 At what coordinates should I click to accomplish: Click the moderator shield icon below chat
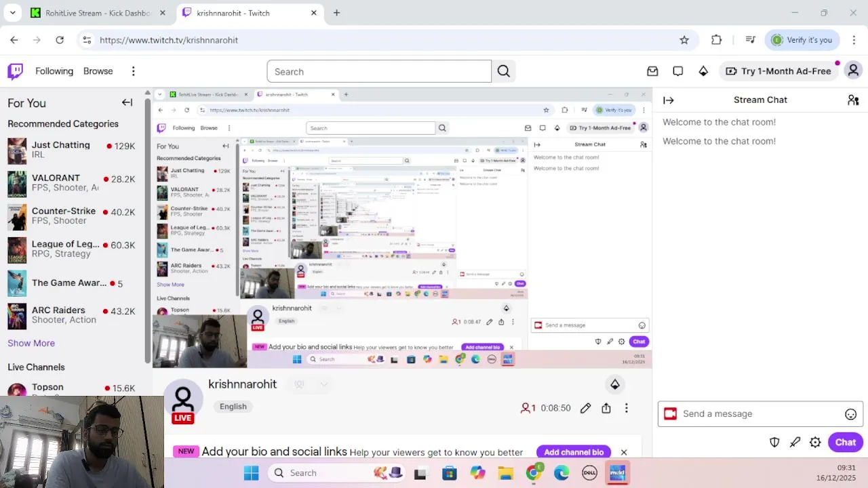coord(774,442)
